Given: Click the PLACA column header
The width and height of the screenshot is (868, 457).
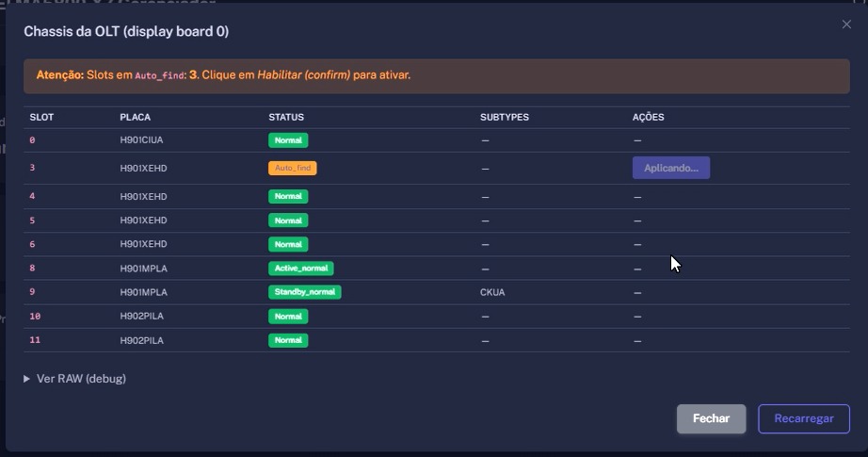Looking at the screenshot, I should [135, 117].
